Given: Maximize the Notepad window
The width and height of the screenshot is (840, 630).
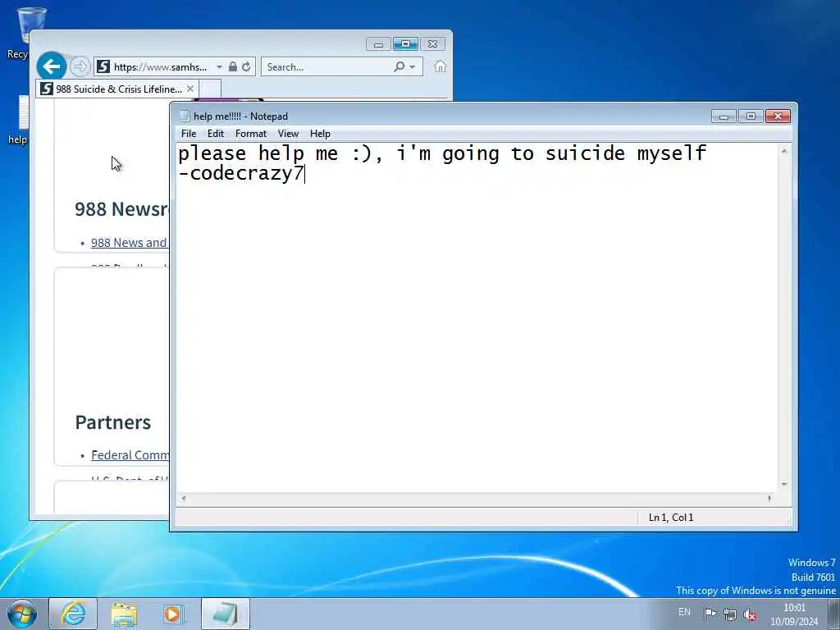Looking at the screenshot, I should tap(751, 116).
